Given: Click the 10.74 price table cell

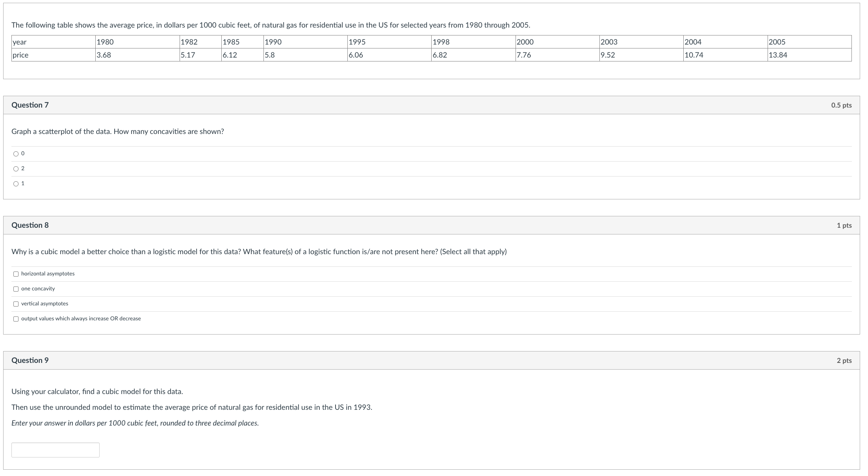Looking at the screenshot, I should coord(694,55).
